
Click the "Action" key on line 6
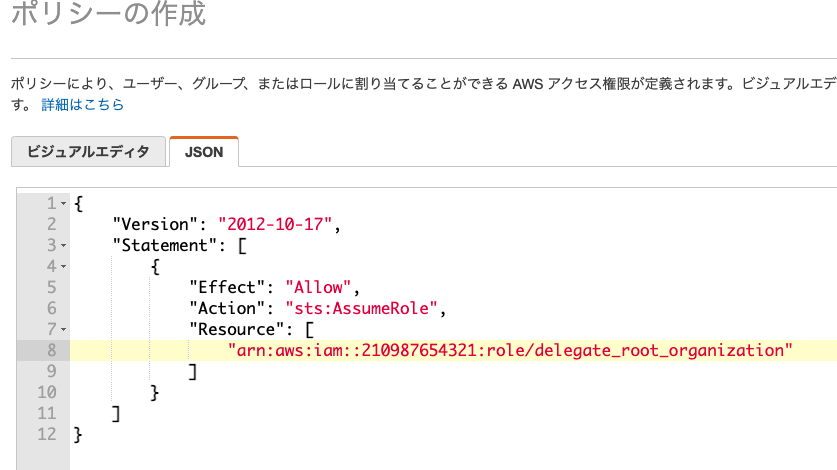pyautogui.click(x=227, y=308)
